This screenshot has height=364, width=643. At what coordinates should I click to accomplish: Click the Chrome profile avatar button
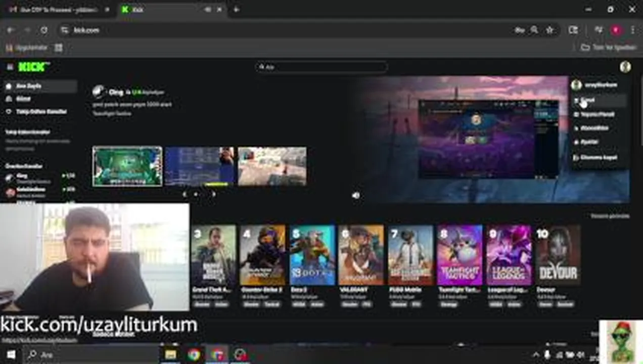pyautogui.click(x=616, y=30)
